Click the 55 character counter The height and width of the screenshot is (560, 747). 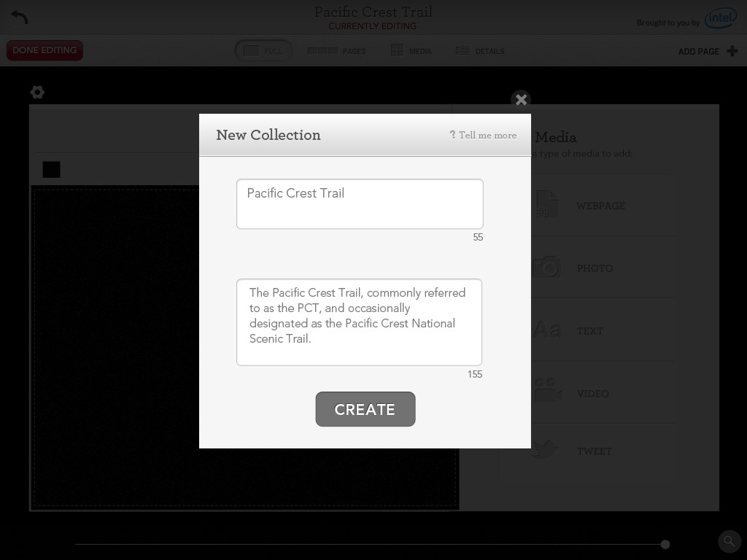[478, 237]
